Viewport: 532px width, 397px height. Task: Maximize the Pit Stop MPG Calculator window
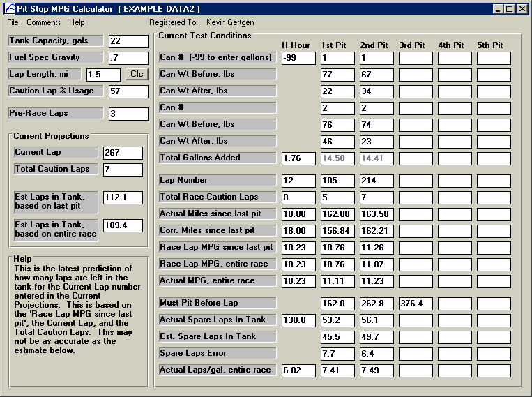[510, 9]
